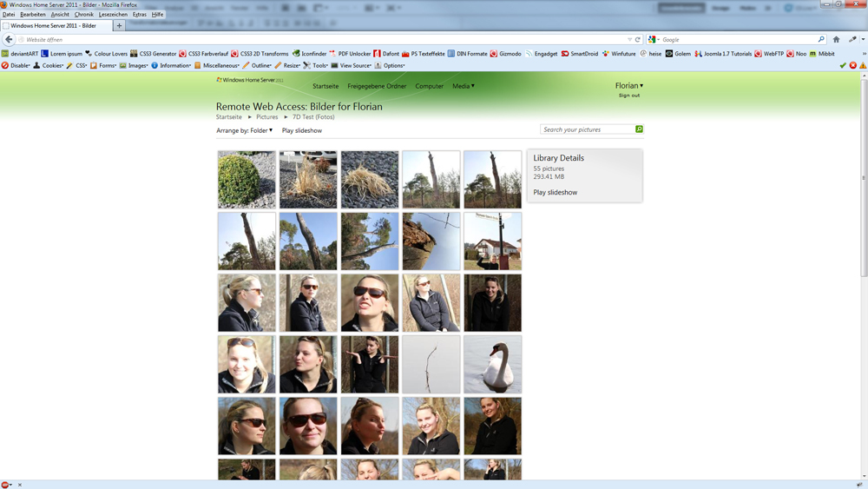Click the eyedropper color picker toolbar icon
The width and height of the screenshot is (868, 489).
(x=852, y=39)
